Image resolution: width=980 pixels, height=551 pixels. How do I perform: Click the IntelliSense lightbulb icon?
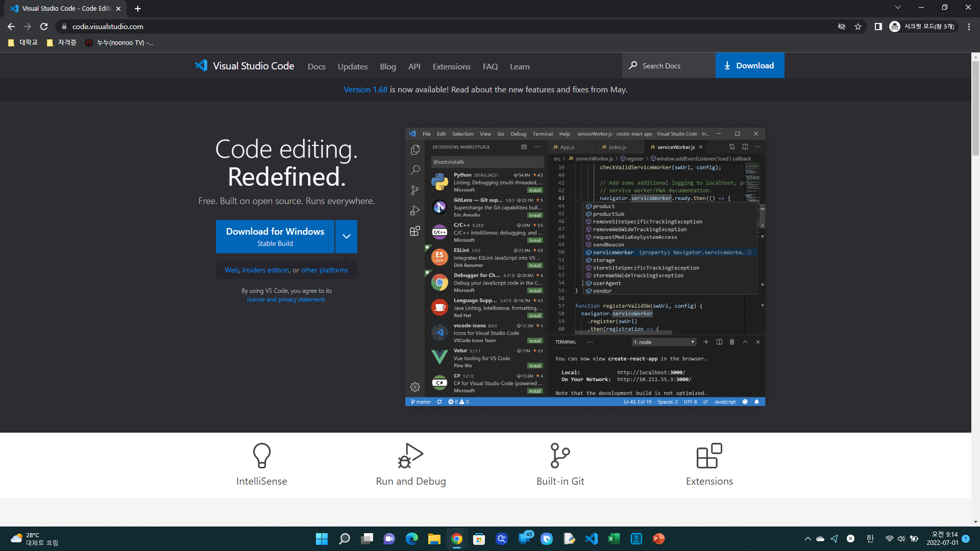[262, 455]
